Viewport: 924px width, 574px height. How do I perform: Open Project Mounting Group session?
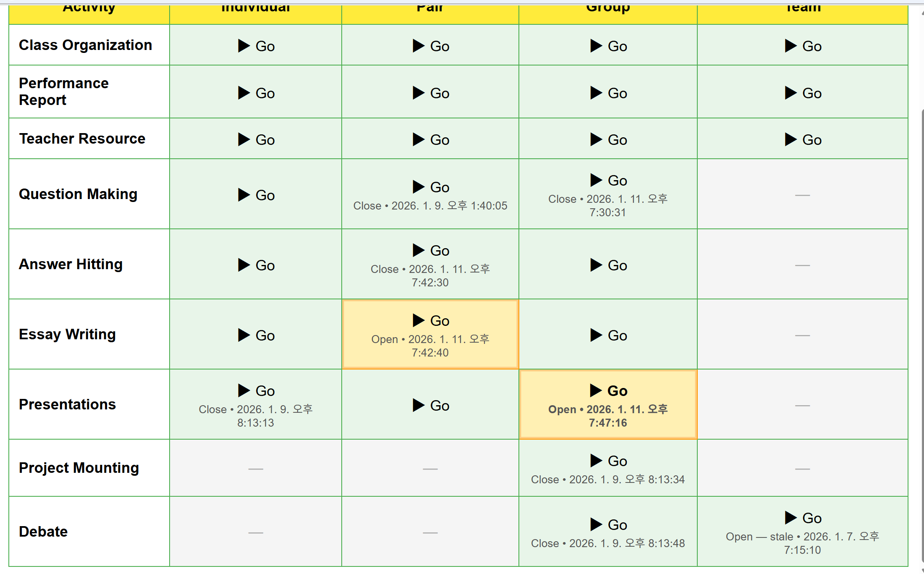pos(608,461)
